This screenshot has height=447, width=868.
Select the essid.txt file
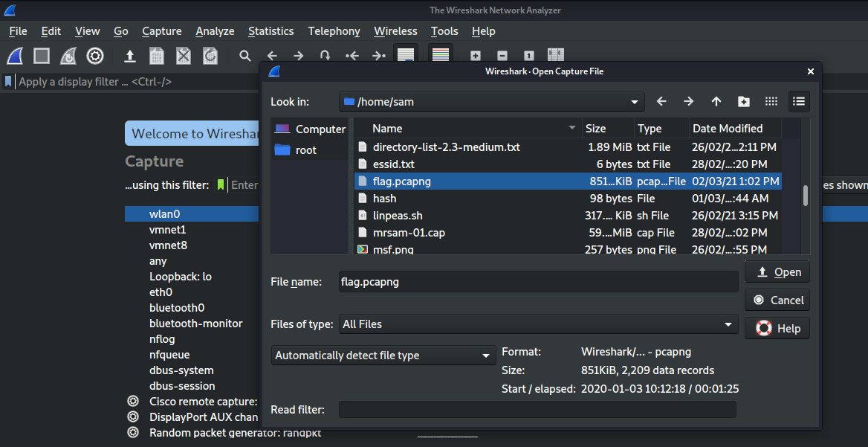[x=568, y=164]
